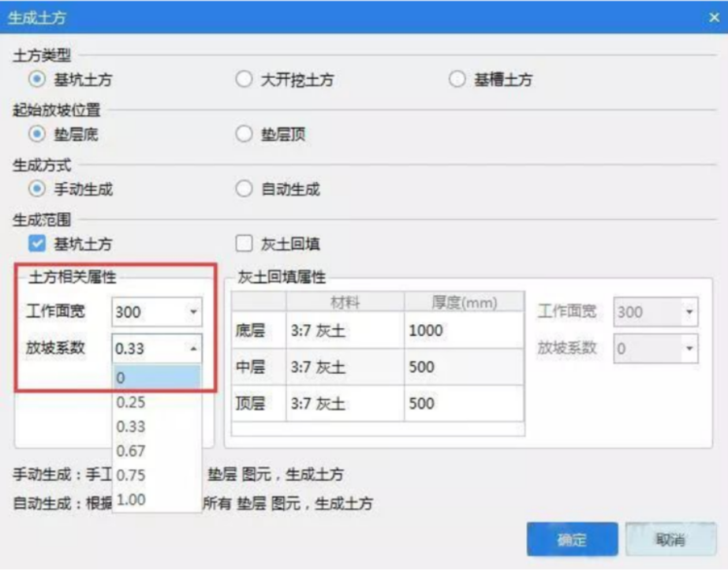The height and width of the screenshot is (571, 728).
Task: Uncheck the 基坑土方 generation range checkbox
Action: pyautogui.click(x=36, y=244)
